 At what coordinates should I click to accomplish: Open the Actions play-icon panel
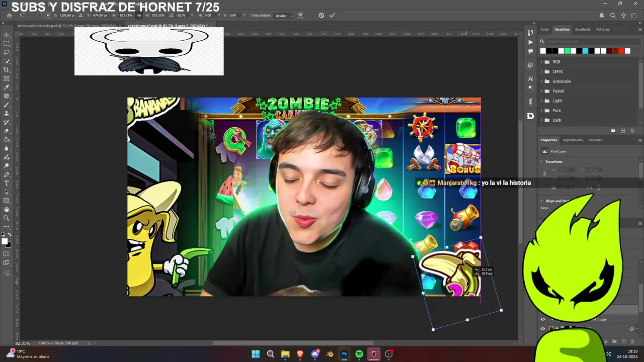tap(530, 42)
